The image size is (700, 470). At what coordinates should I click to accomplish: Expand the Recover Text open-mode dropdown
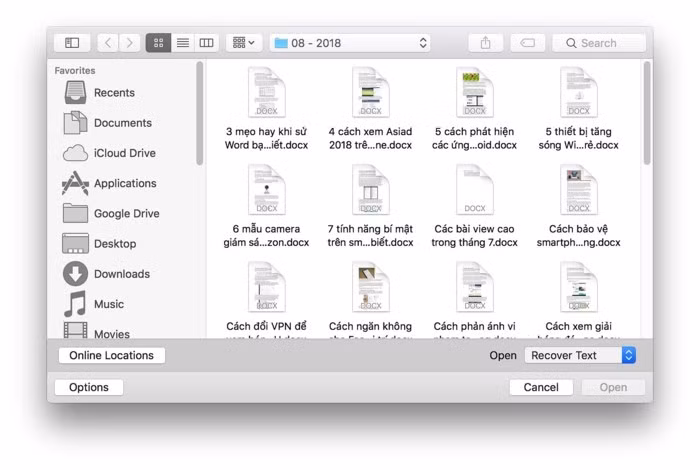click(x=579, y=355)
